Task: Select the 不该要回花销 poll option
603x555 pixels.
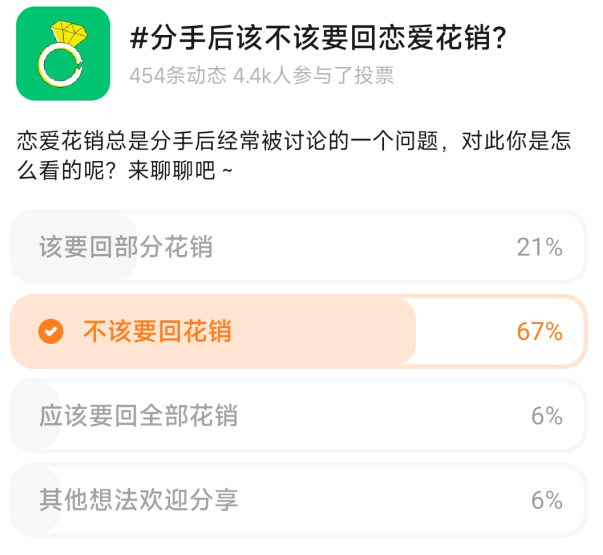Action: point(157,332)
